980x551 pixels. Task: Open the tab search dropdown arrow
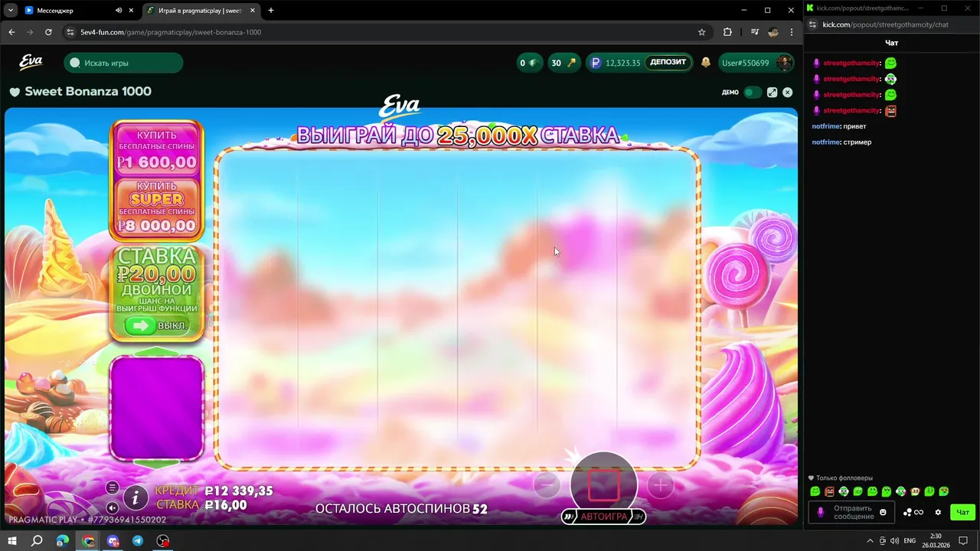tap(10, 11)
